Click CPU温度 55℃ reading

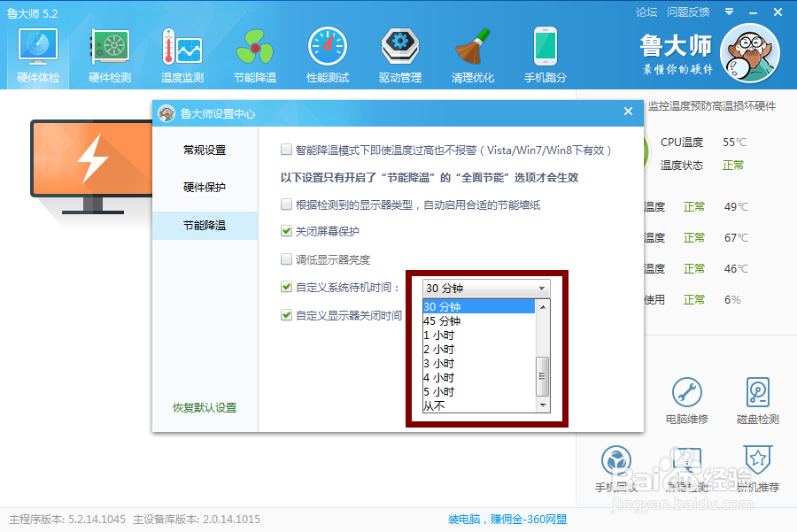point(703,143)
